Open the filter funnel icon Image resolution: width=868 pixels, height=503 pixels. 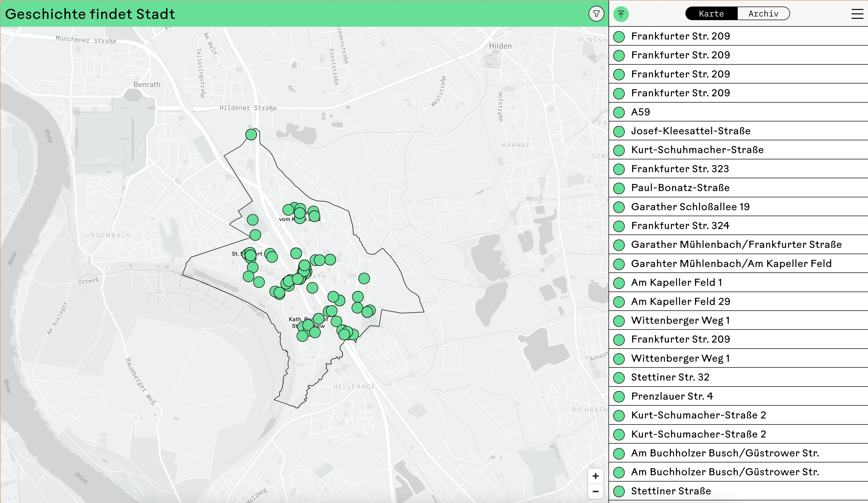(596, 14)
